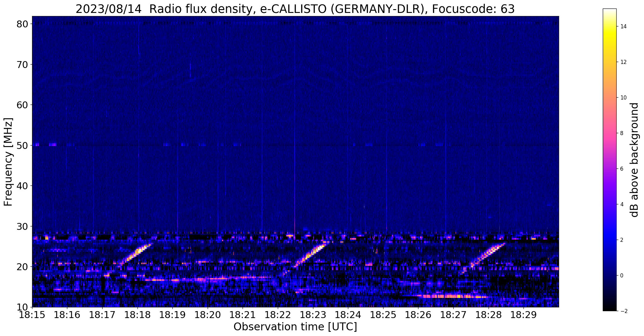Click the '18:28' time tick label

pyautogui.click(x=489, y=315)
